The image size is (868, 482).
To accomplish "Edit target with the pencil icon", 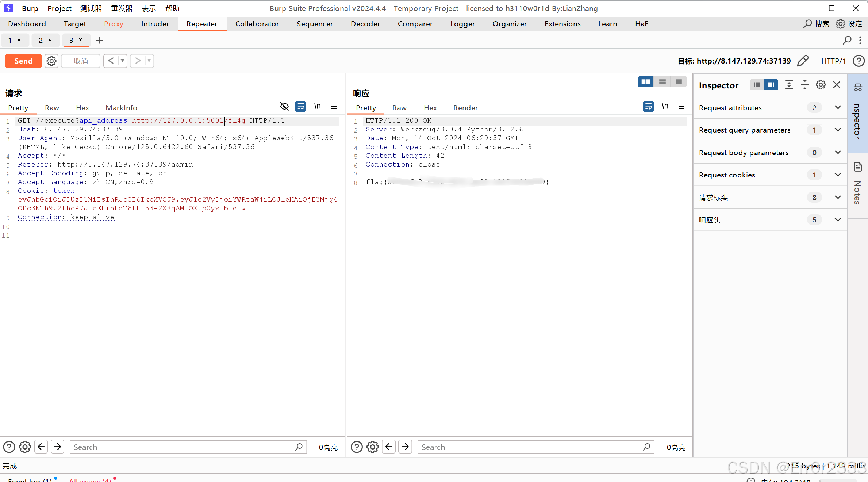I will click(x=803, y=61).
